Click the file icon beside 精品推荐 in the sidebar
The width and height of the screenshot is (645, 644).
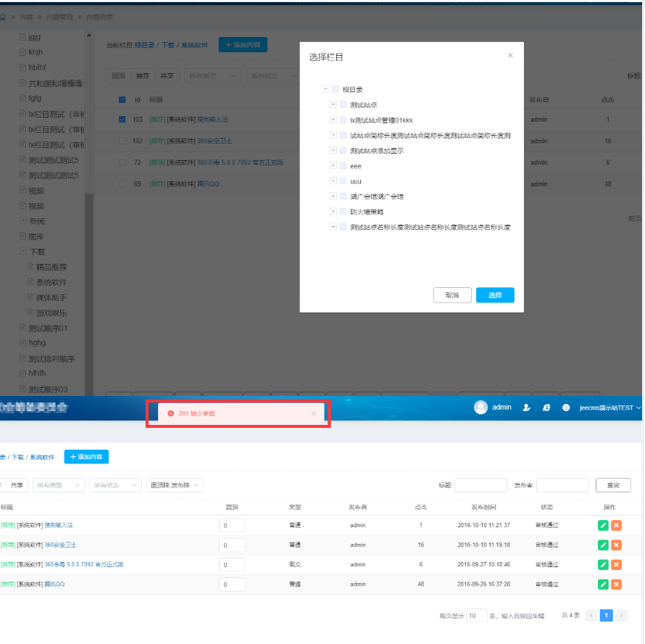30,266
